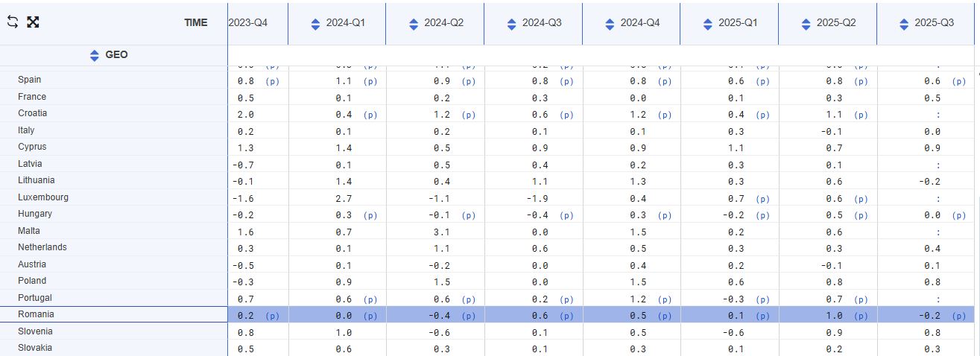
Task: Click the (p) flag in Spain 2024-Q1
Action: coord(370,81)
